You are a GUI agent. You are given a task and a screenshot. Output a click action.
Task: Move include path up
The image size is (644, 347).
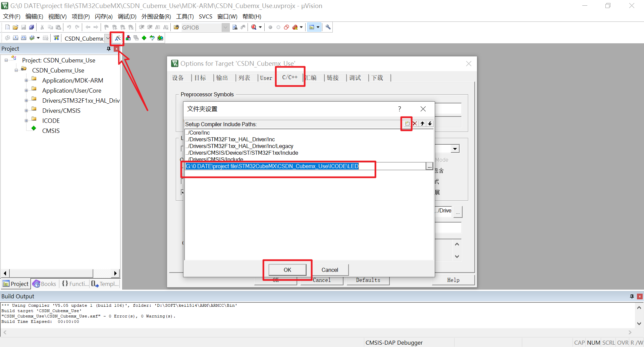422,124
